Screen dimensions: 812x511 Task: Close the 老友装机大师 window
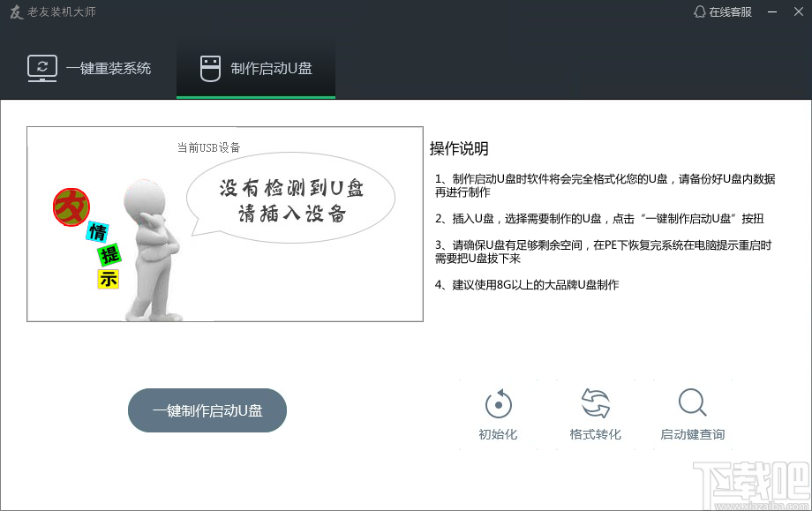tap(797, 12)
